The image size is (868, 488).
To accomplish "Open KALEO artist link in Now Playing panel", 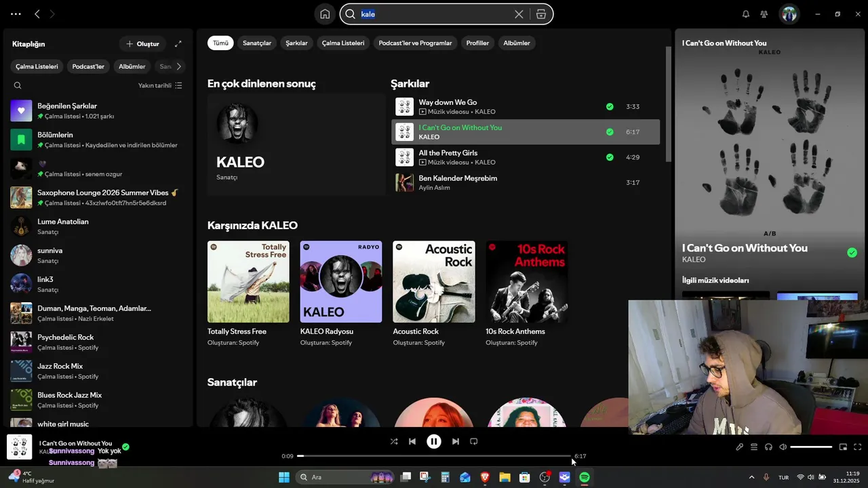I will pyautogui.click(x=694, y=260).
